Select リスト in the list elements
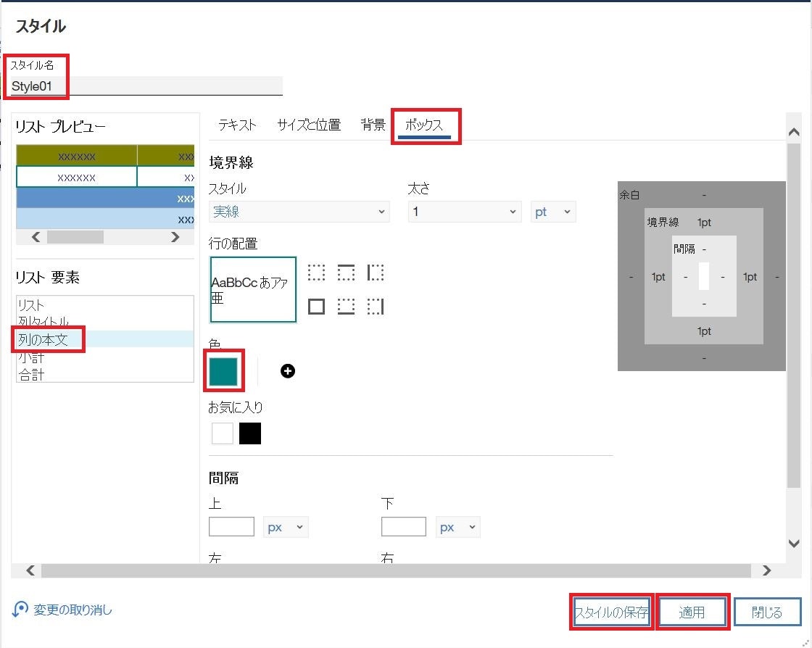 click(x=105, y=305)
